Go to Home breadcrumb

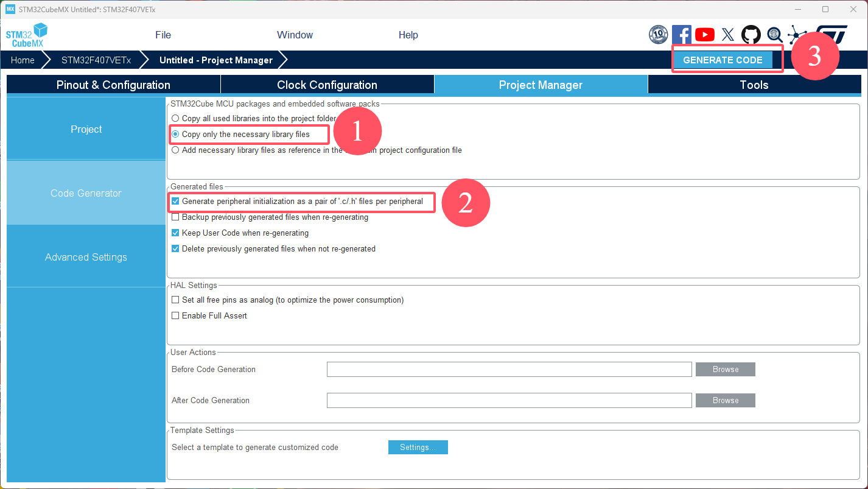[x=23, y=60]
